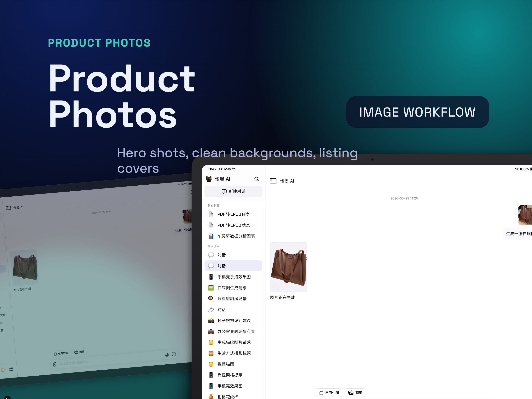Tap the circled plus icon in the background iPad
This screenshot has width=532, height=399.
point(174,354)
